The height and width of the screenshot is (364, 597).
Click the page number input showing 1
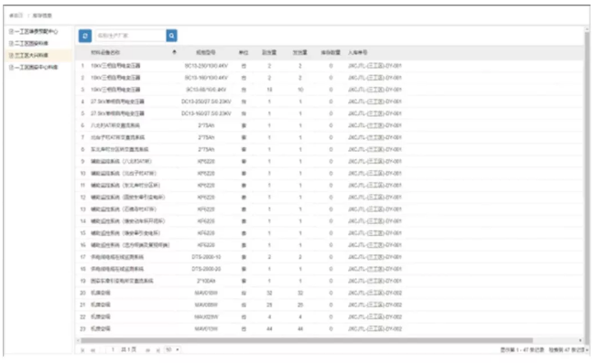click(x=113, y=349)
